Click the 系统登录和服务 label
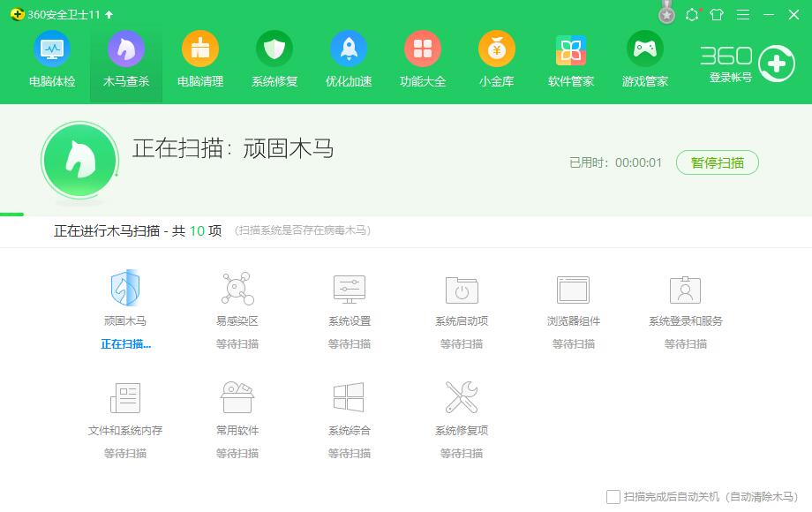 point(686,321)
